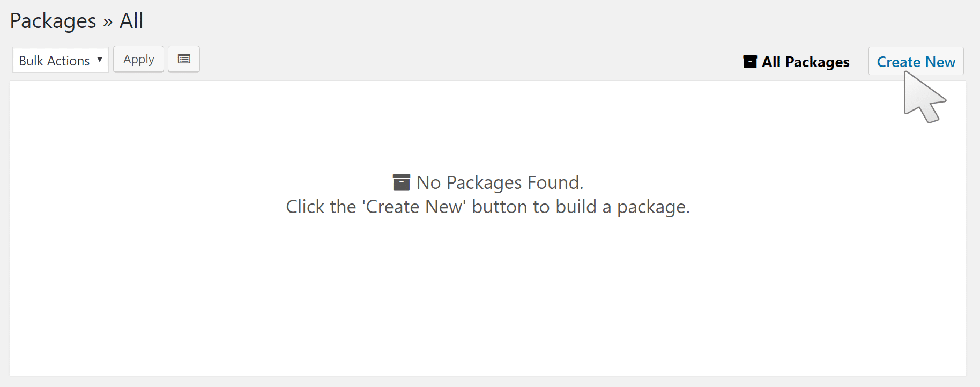Click the 'No Packages Found.' message text
980x387 pixels.
500,182
